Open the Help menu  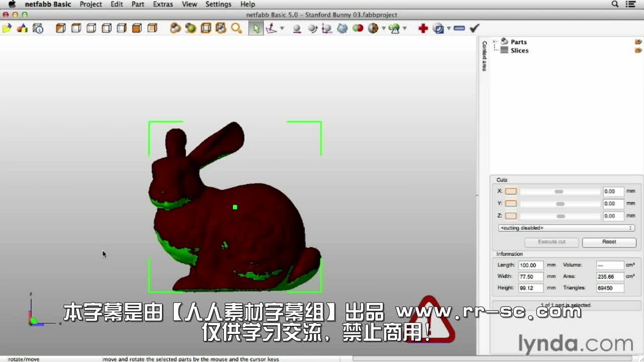[248, 4]
